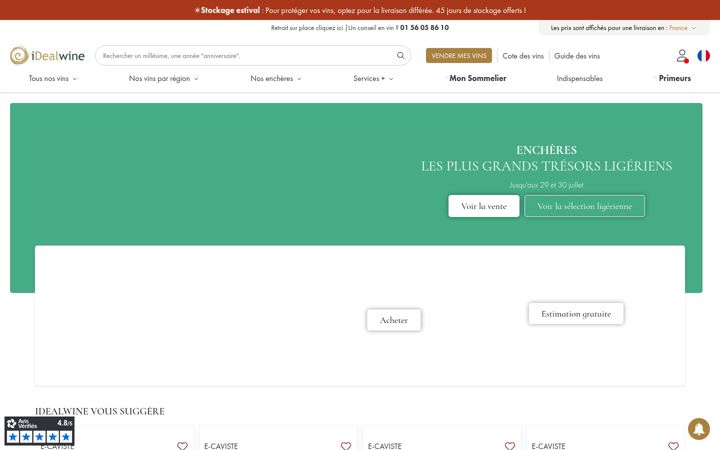Click the Estimation gratuite button
The width and height of the screenshot is (720, 450).
[576, 314]
